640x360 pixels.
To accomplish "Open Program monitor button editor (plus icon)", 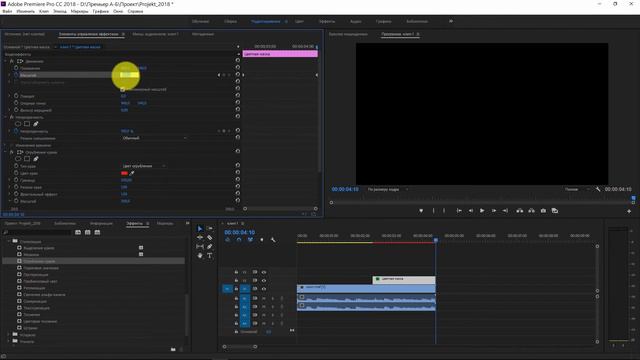I will pos(629,211).
